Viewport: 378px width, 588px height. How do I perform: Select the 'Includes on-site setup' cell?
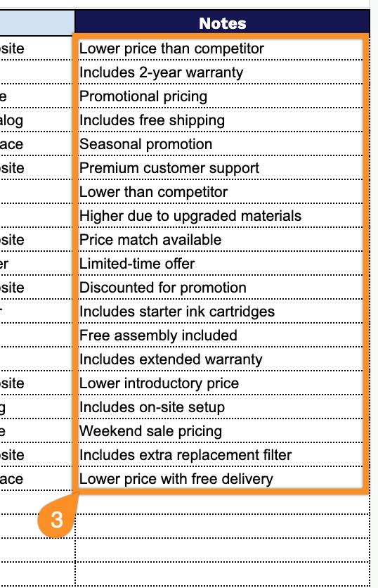[222, 407]
